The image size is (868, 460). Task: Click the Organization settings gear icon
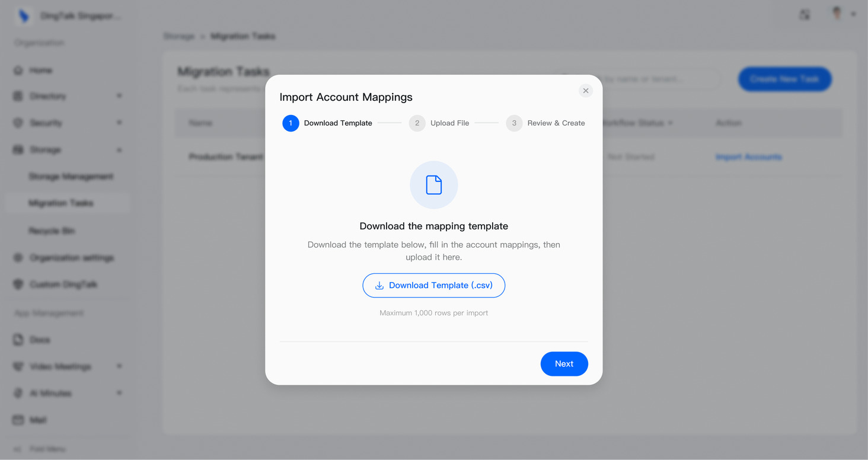tap(18, 258)
